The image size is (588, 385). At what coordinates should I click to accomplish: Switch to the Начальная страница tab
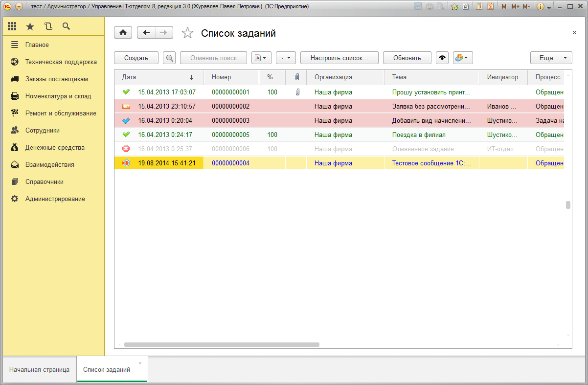tap(39, 369)
